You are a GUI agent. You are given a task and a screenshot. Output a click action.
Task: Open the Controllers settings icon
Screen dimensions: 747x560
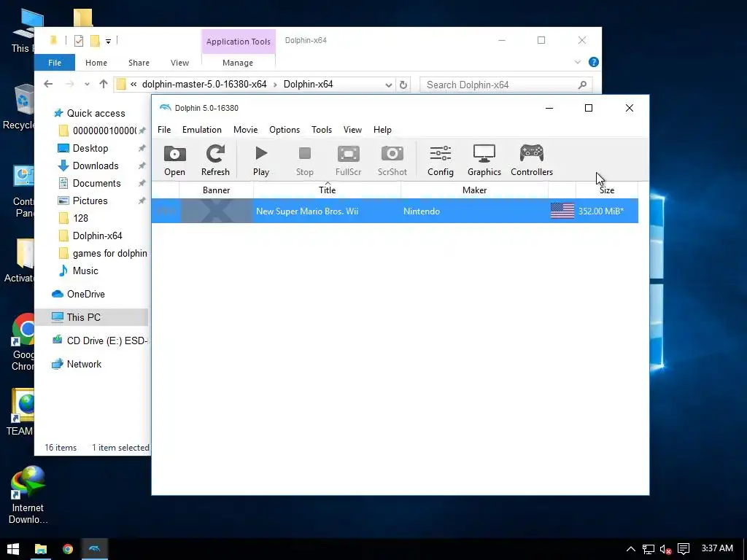pos(532,160)
